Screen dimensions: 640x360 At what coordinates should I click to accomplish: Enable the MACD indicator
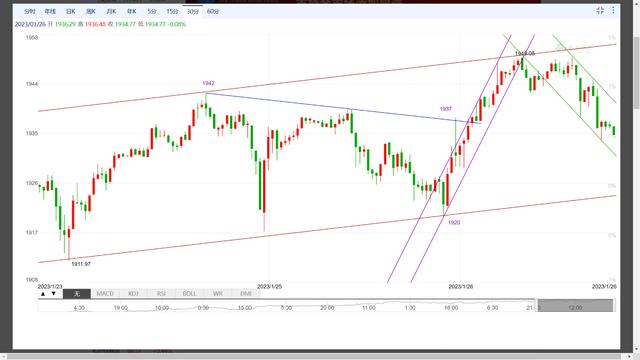pyautogui.click(x=104, y=293)
